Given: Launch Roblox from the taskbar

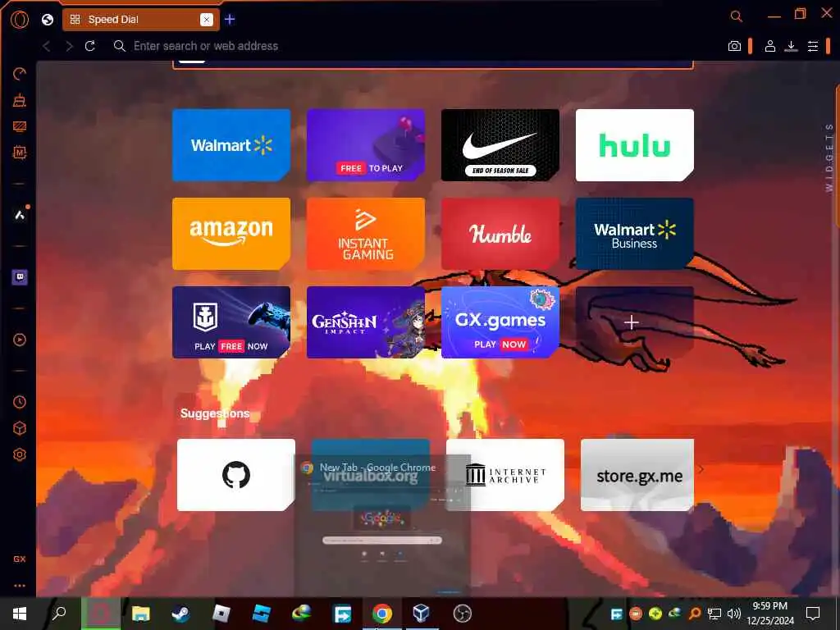Looking at the screenshot, I should (221, 614).
